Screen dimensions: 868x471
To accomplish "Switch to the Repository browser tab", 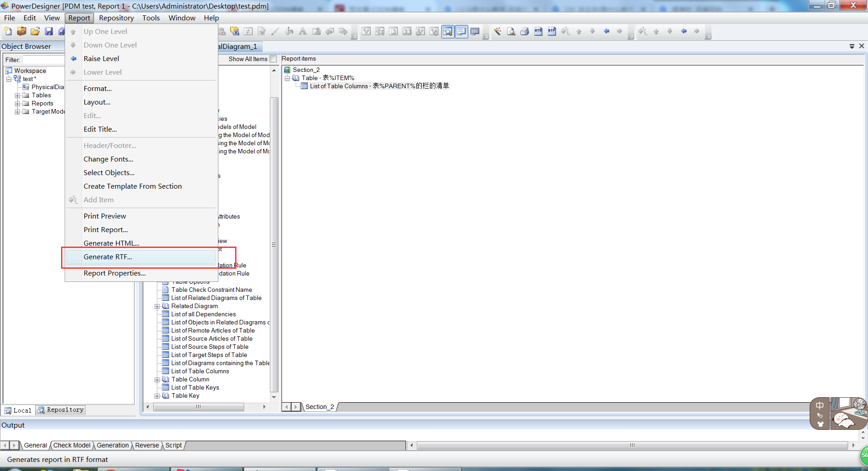I will 61,410.
